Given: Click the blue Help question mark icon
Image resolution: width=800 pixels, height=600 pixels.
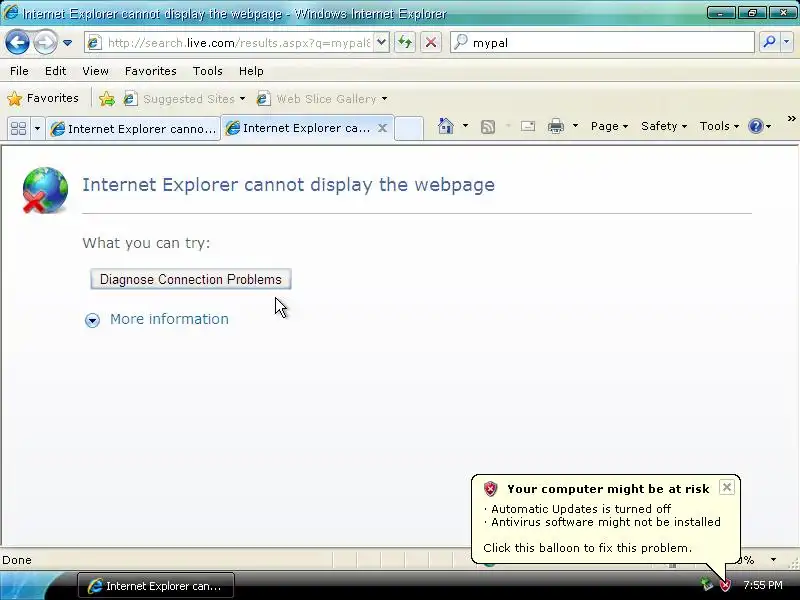Looking at the screenshot, I should pyautogui.click(x=756, y=126).
